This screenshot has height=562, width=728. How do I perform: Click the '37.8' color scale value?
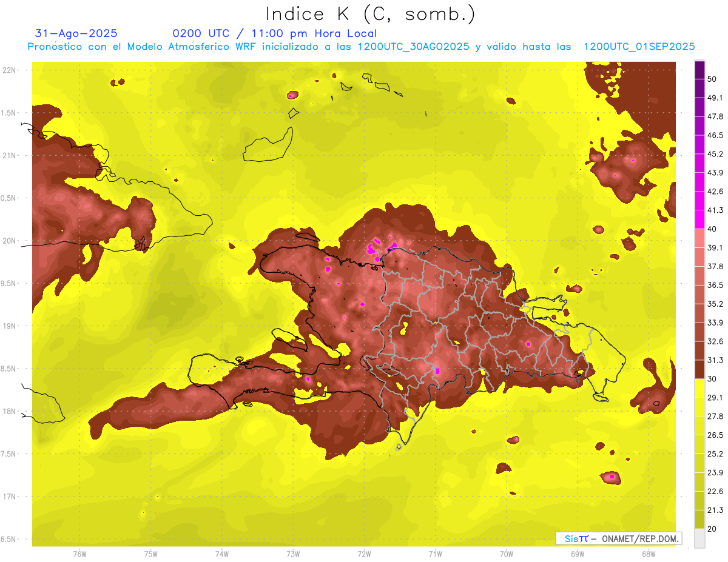coord(715,266)
